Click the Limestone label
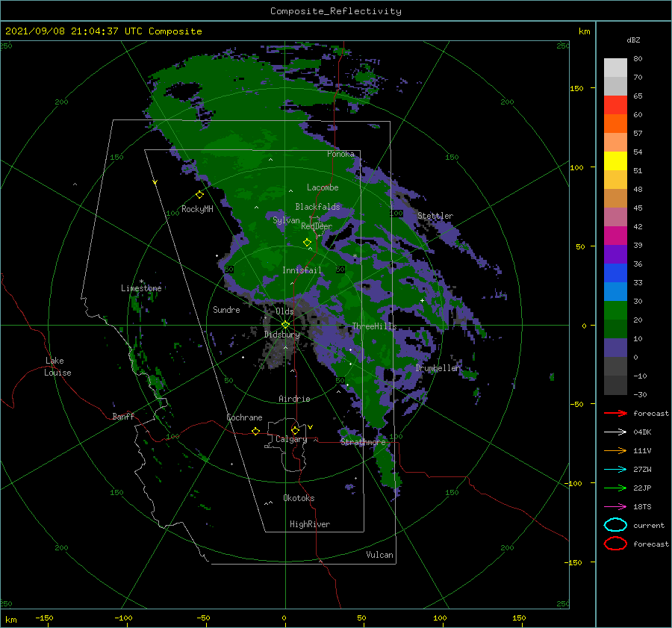This screenshot has height=628, width=672. [141, 288]
